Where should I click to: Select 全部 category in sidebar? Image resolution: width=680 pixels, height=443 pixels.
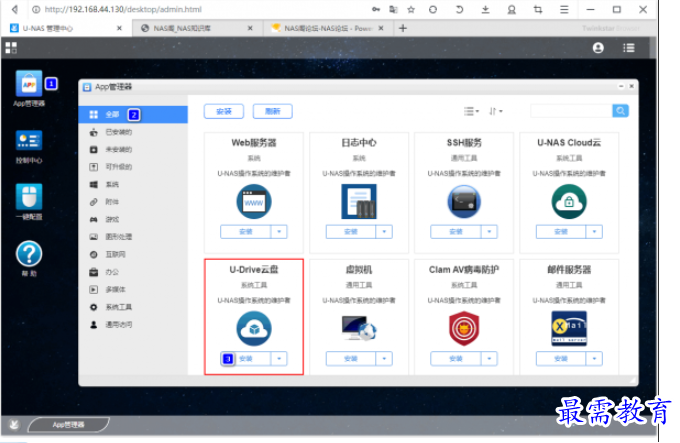tap(133, 114)
